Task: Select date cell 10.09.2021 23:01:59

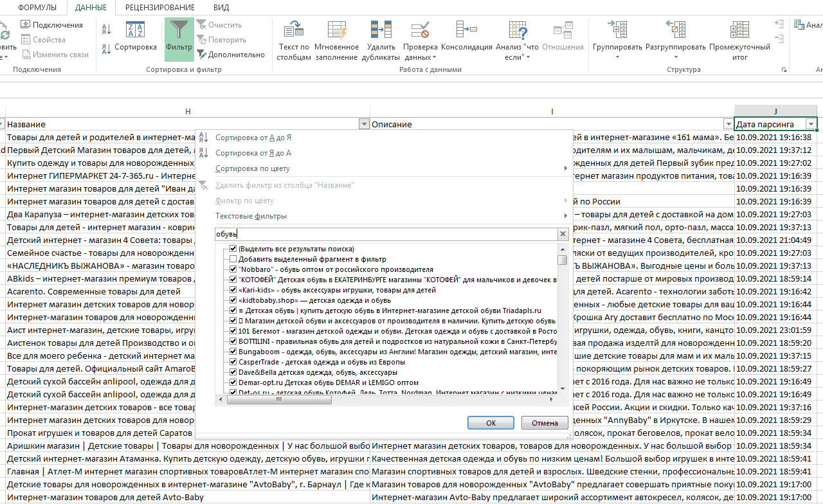Action: 776,330
